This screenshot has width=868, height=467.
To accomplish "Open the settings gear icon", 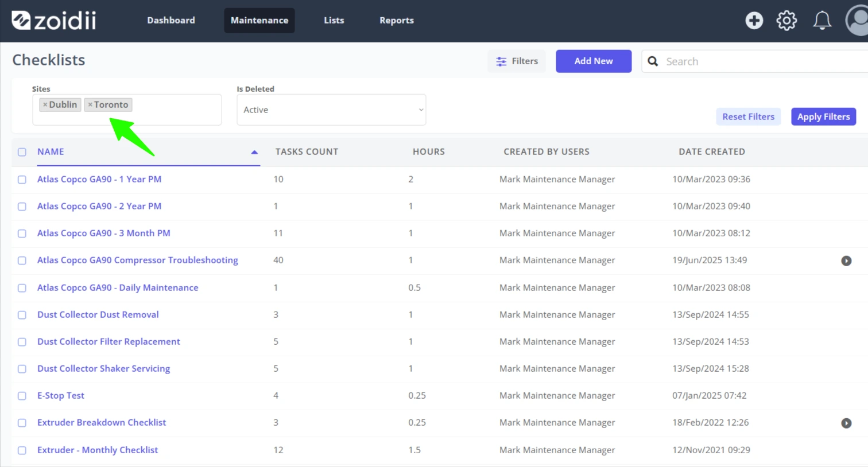I will (786, 21).
